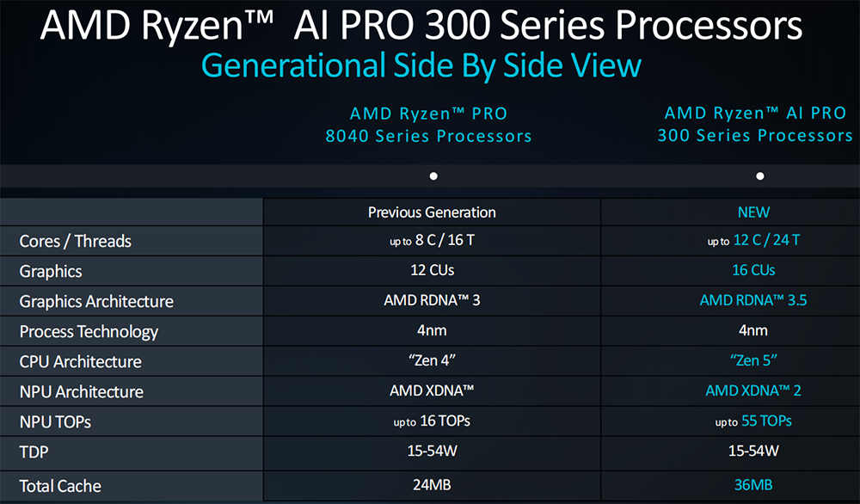Select the "Total Cache" row label

pos(60,486)
